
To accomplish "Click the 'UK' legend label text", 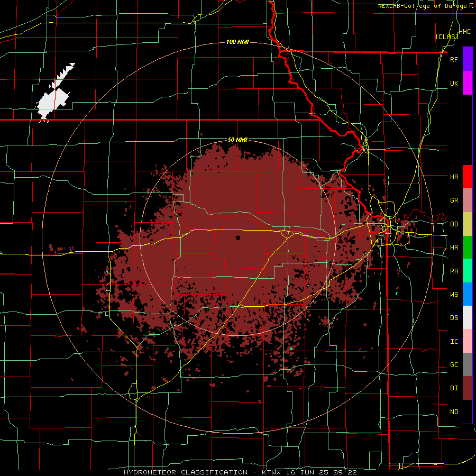I will coord(454,83).
